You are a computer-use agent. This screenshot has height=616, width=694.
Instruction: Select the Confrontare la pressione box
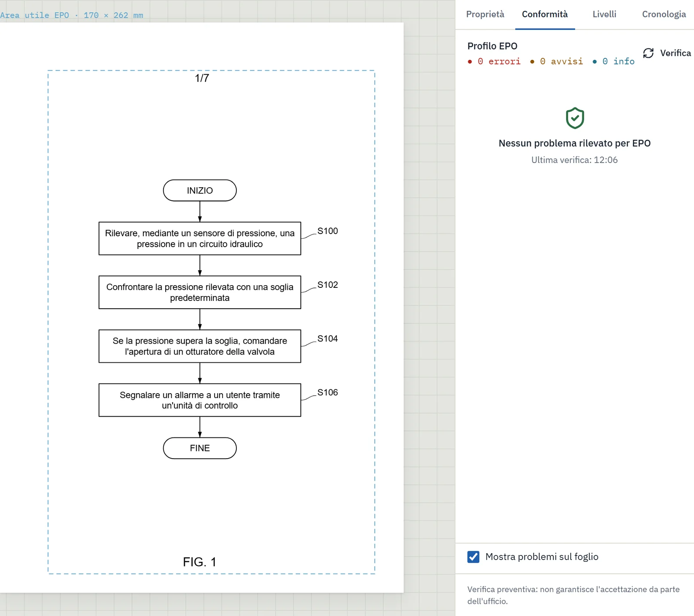click(200, 292)
